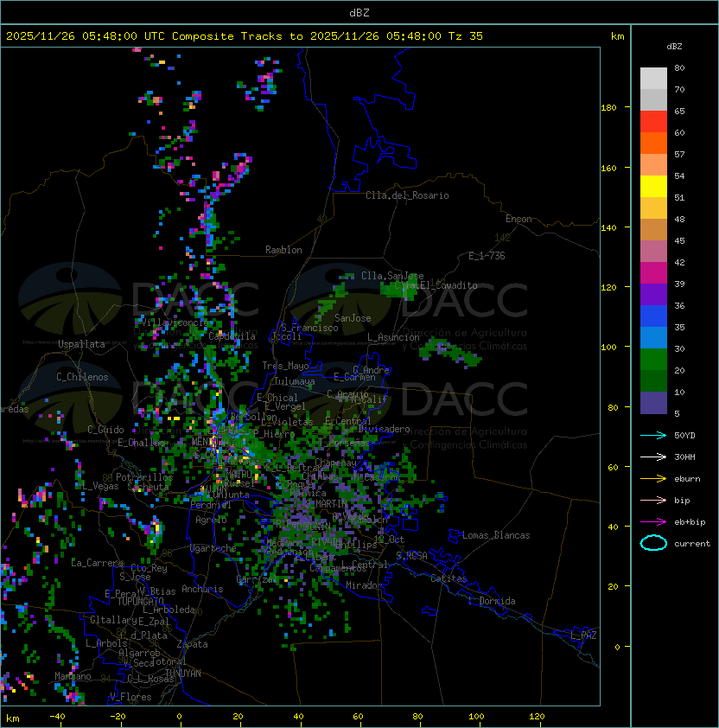
Task: Click the 30HM white arrow legend icon
Action: pos(653,457)
